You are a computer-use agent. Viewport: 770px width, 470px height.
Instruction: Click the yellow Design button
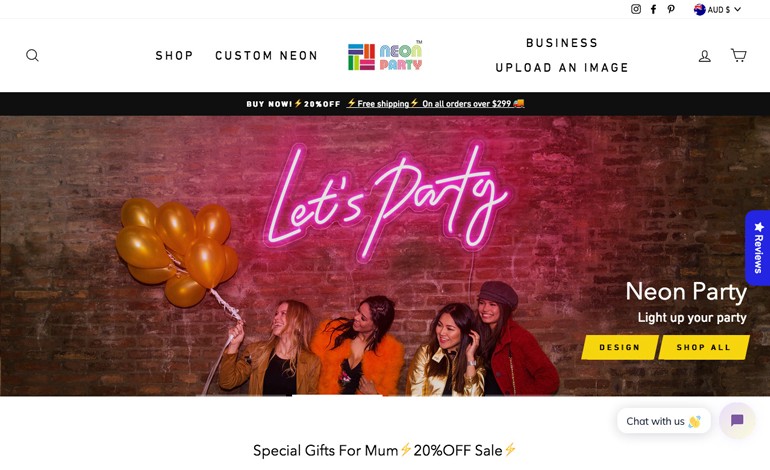620,347
